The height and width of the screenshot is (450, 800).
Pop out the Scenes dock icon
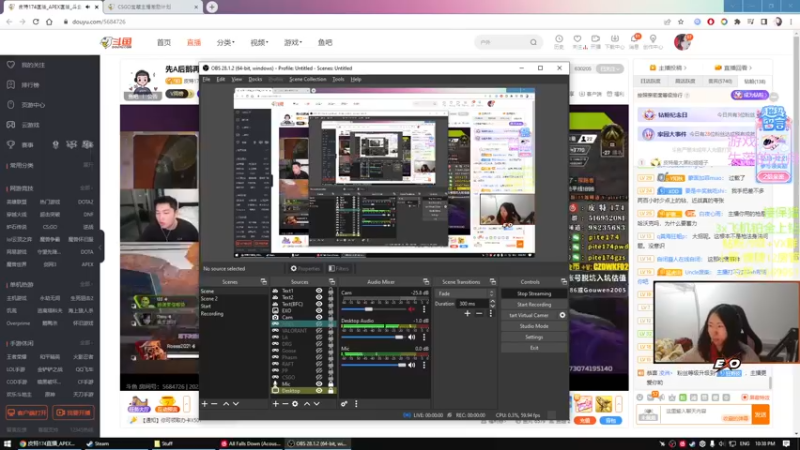[x=264, y=282]
